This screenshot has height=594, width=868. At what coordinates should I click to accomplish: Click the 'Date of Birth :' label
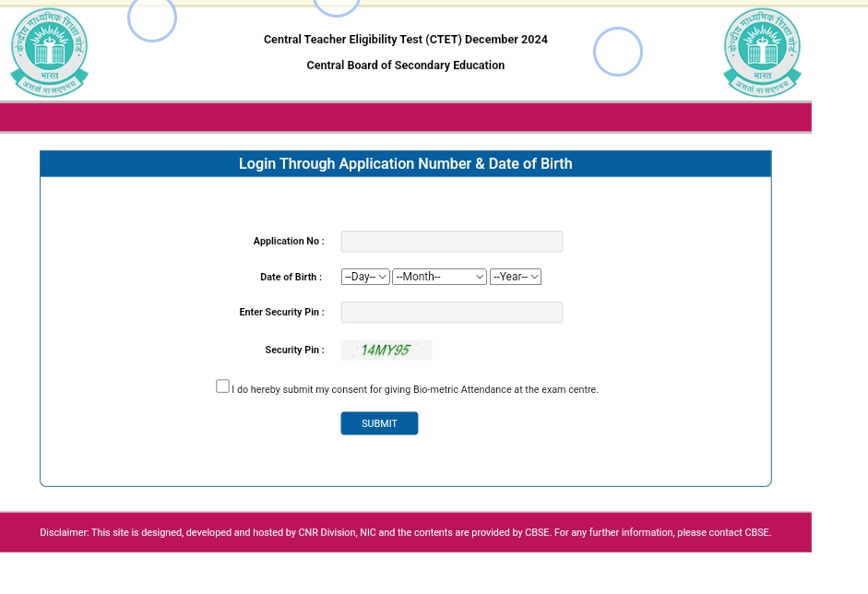coord(291,277)
